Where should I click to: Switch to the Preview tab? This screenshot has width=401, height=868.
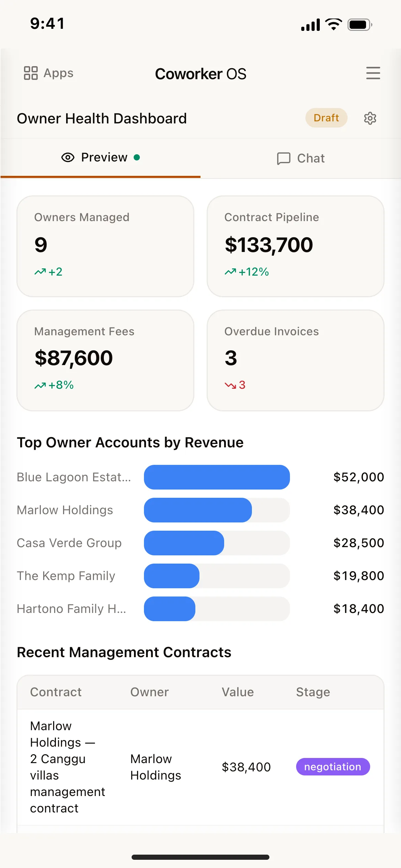pos(100,158)
